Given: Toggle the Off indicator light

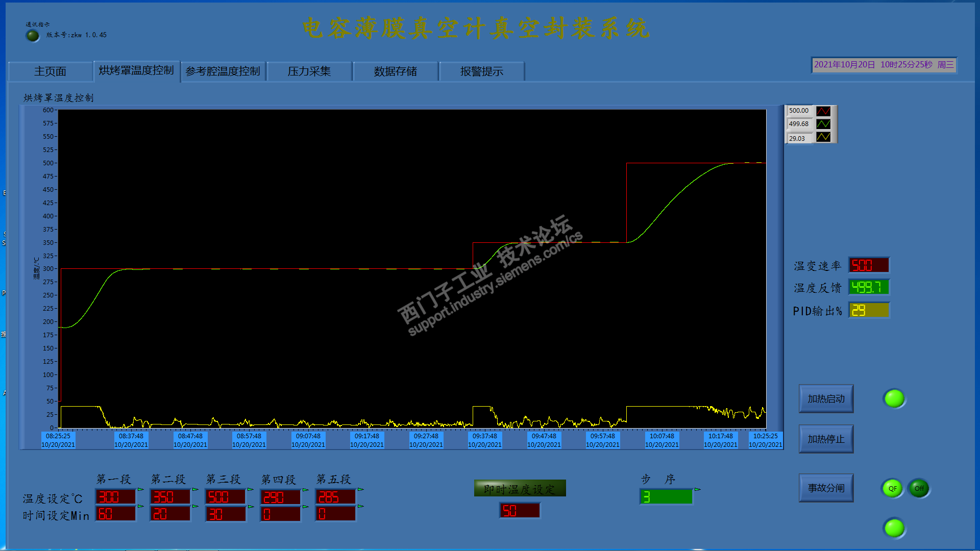Looking at the screenshot, I should 919,488.
